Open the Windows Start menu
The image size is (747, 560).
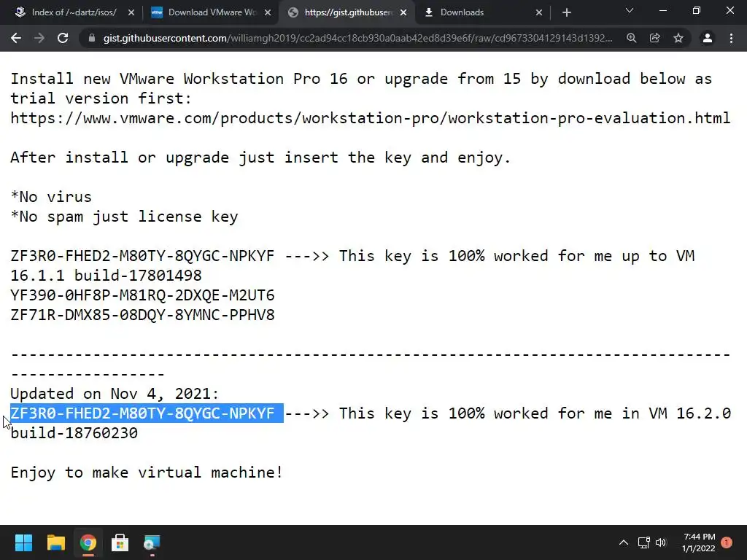point(23,542)
